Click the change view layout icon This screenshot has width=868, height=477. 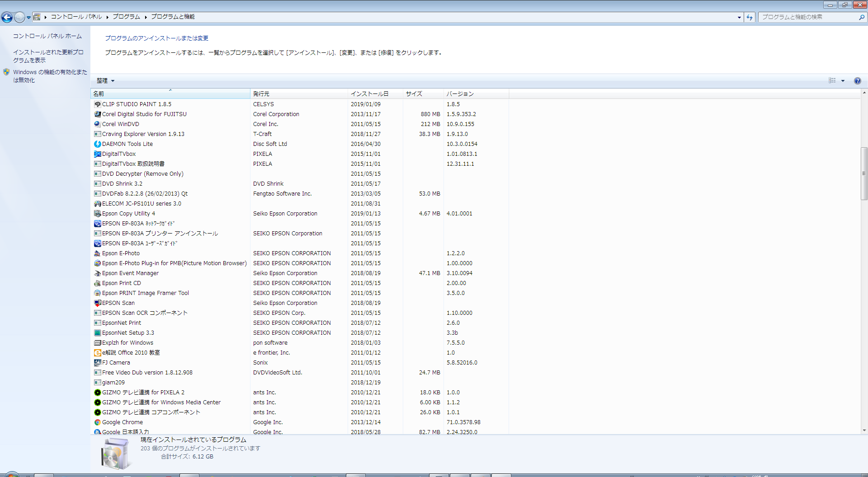[832, 81]
